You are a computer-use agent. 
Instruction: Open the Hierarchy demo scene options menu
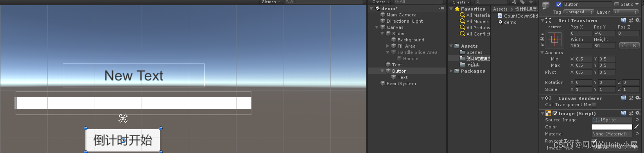tap(441, 8)
